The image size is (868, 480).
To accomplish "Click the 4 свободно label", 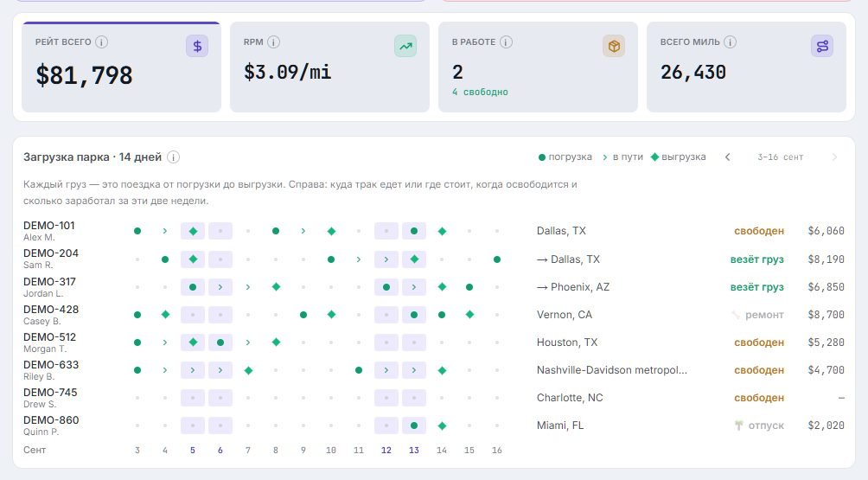I will (x=480, y=92).
